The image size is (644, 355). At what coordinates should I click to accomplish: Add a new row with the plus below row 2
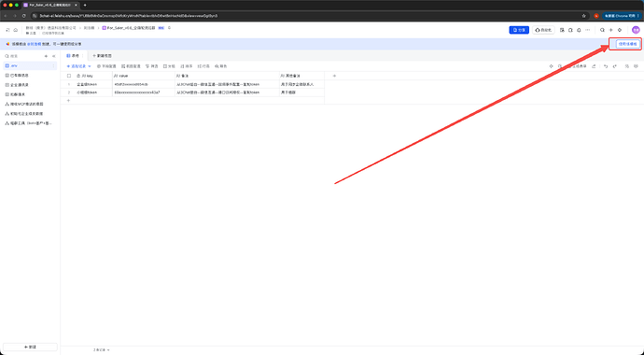click(x=68, y=100)
